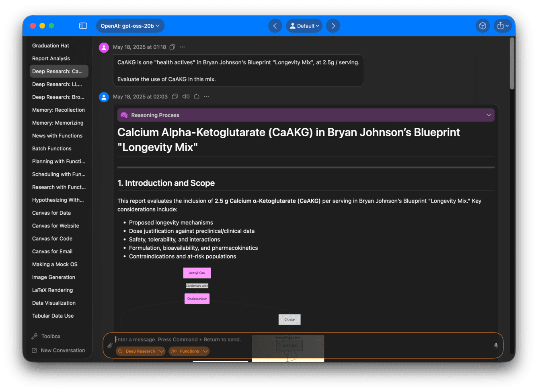Open more options for the 01:18 message
Image resolution: width=538 pixels, height=392 pixels.
coord(182,47)
